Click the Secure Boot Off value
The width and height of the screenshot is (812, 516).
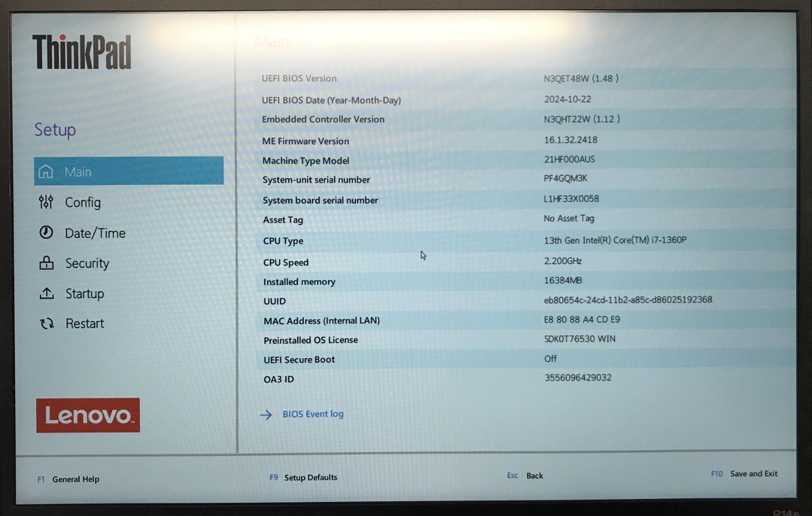point(551,359)
